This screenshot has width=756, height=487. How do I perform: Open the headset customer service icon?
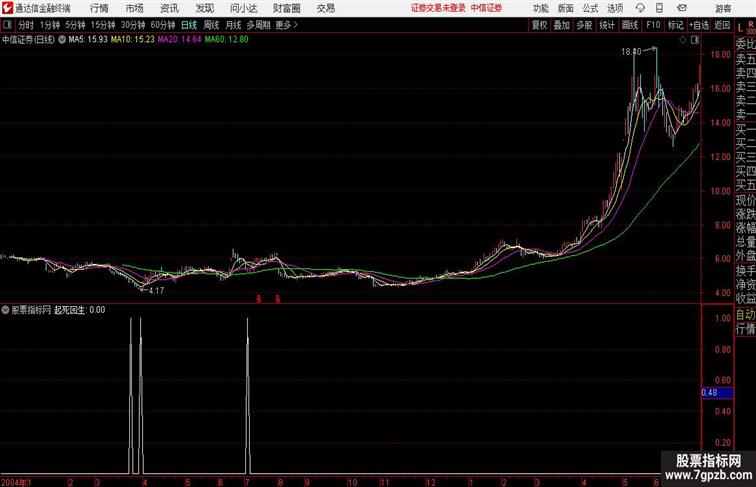640,8
